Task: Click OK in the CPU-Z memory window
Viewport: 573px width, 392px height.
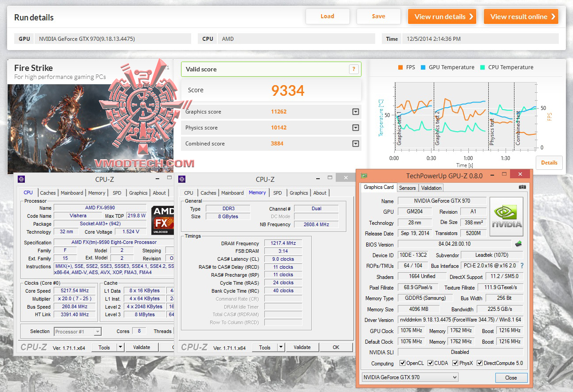Action: pos(336,348)
